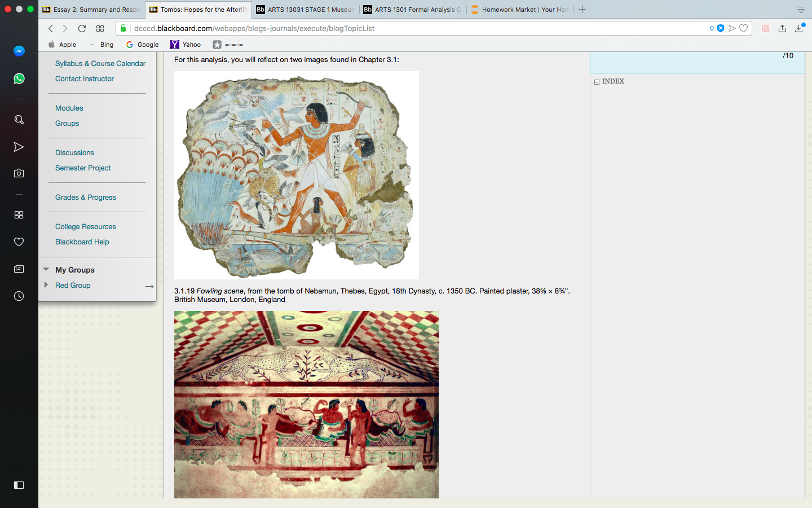This screenshot has width=812, height=508.
Task: Open Speed Dial grid icon in sidebar
Action: tap(19, 215)
